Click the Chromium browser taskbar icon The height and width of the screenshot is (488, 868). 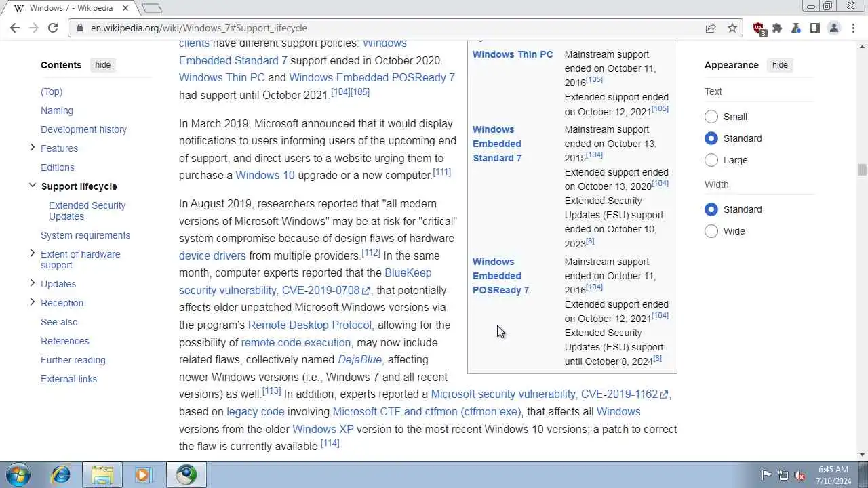pos(186,474)
